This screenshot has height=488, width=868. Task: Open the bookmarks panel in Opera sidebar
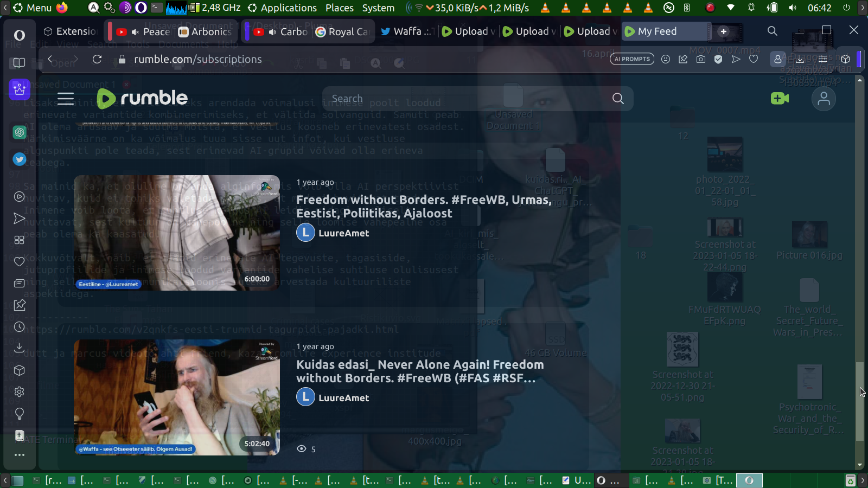click(20, 63)
